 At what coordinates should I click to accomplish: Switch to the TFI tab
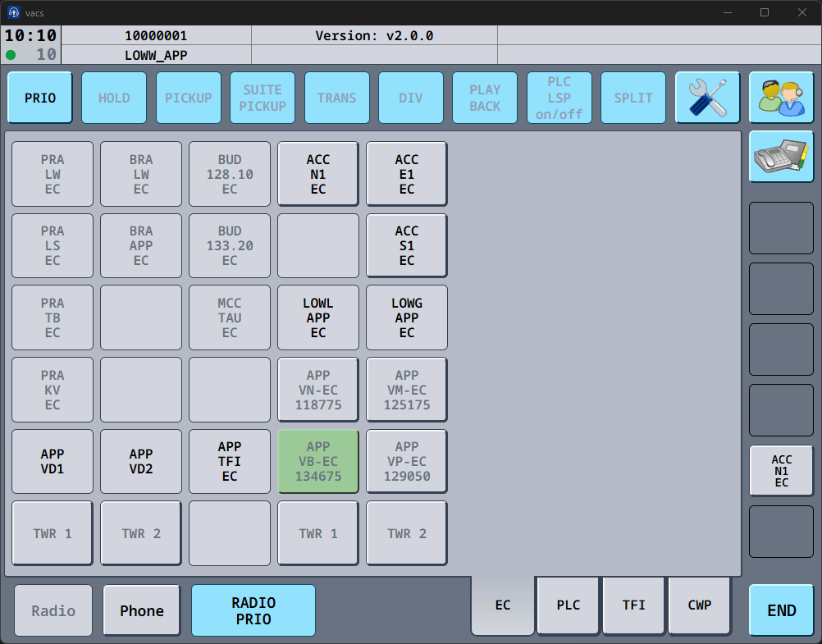(x=634, y=605)
